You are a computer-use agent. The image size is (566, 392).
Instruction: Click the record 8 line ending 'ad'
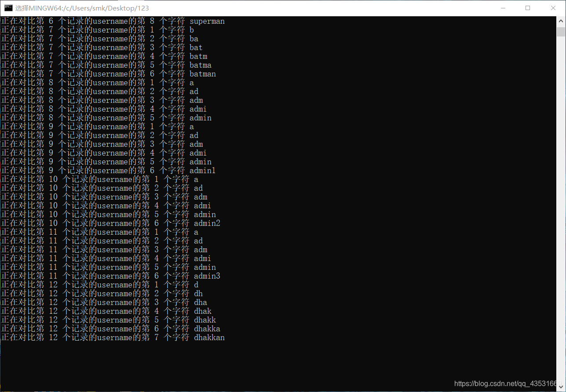click(99, 91)
